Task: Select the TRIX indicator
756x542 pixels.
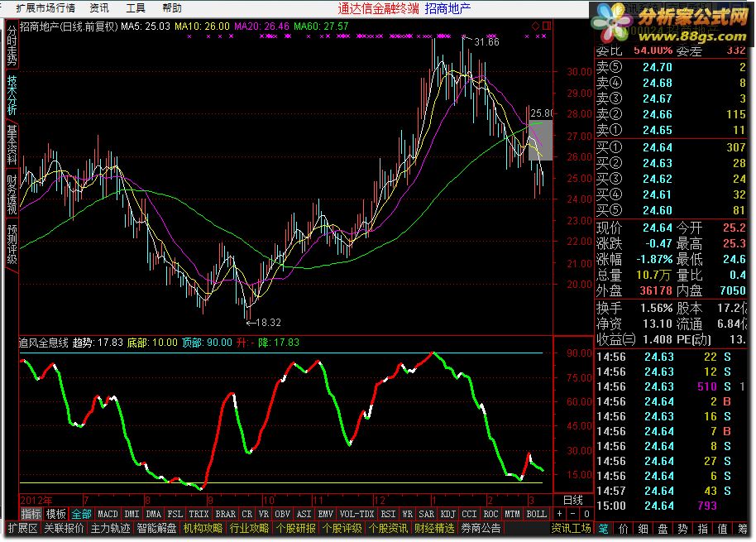Action: (199, 514)
